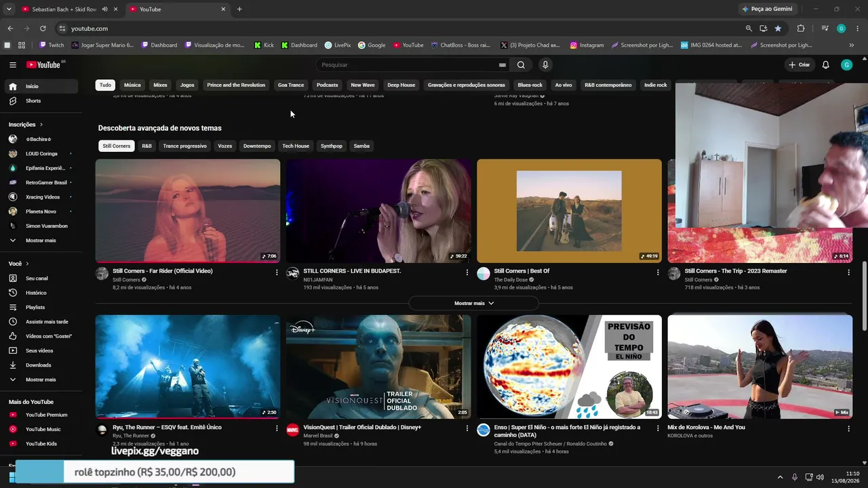Run search with the magnifier button

(521, 65)
